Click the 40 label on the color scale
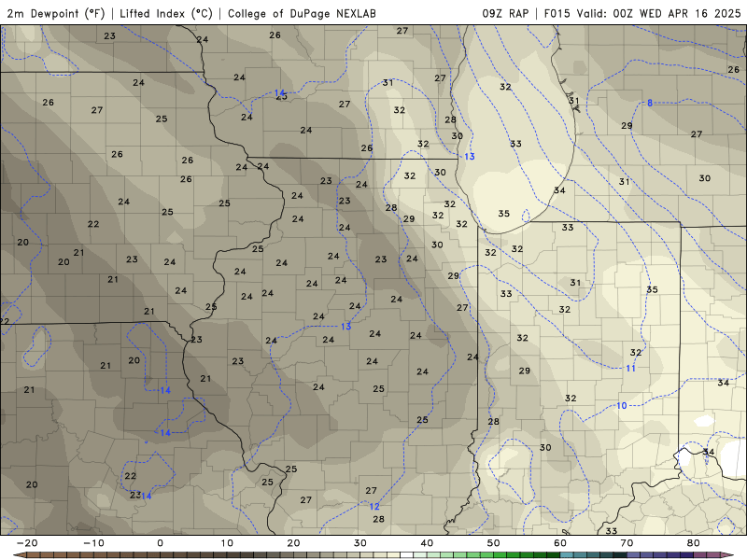Screen dimensions: 747x560 pos(427,543)
